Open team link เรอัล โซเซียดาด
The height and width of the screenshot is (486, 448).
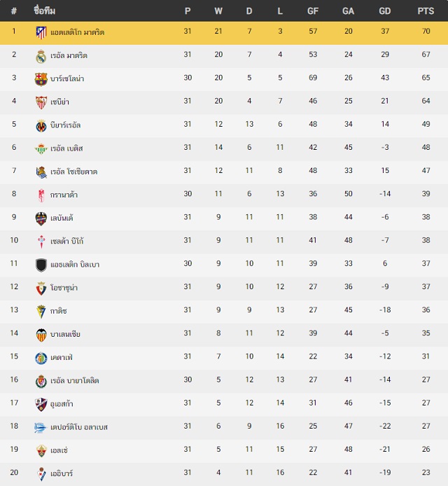point(74,172)
